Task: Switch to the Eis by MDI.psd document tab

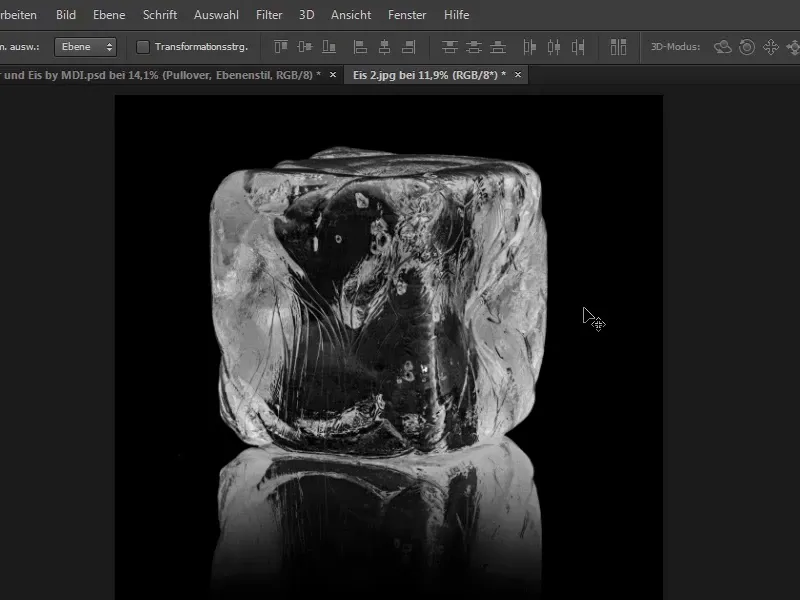Action: 160,75
